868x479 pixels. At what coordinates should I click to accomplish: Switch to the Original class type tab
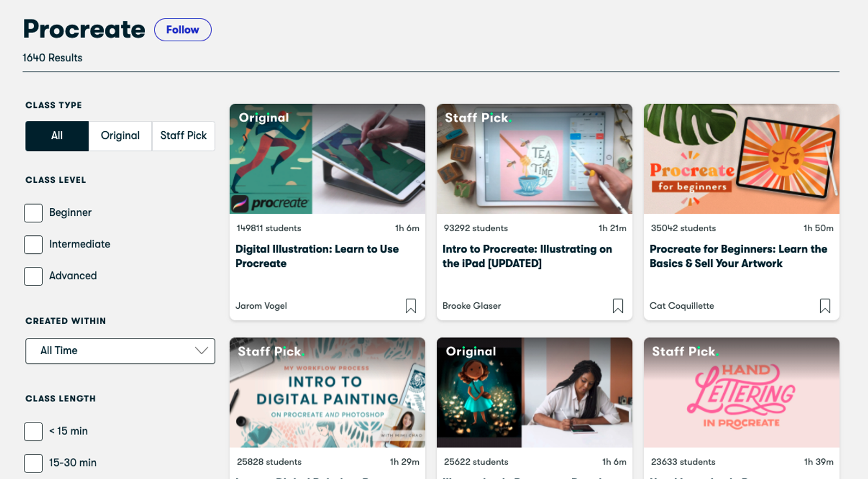coord(120,136)
